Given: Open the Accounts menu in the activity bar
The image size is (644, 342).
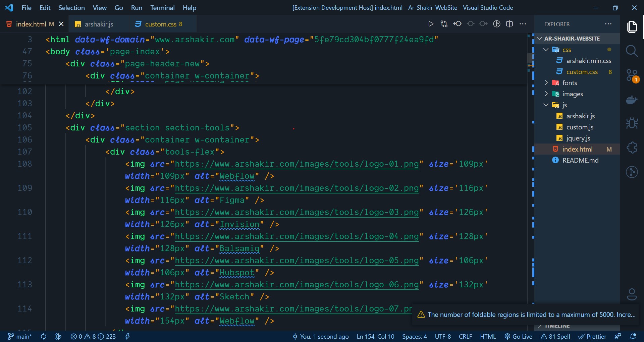Looking at the screenshot, I should [x=632, y=294].
